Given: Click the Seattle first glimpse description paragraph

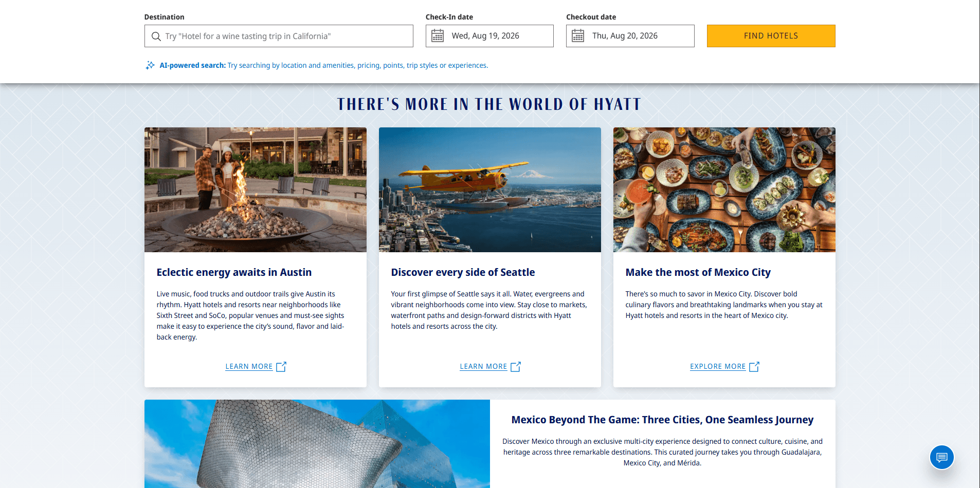Looking at the screenshot, I should (x=489, y=310).
